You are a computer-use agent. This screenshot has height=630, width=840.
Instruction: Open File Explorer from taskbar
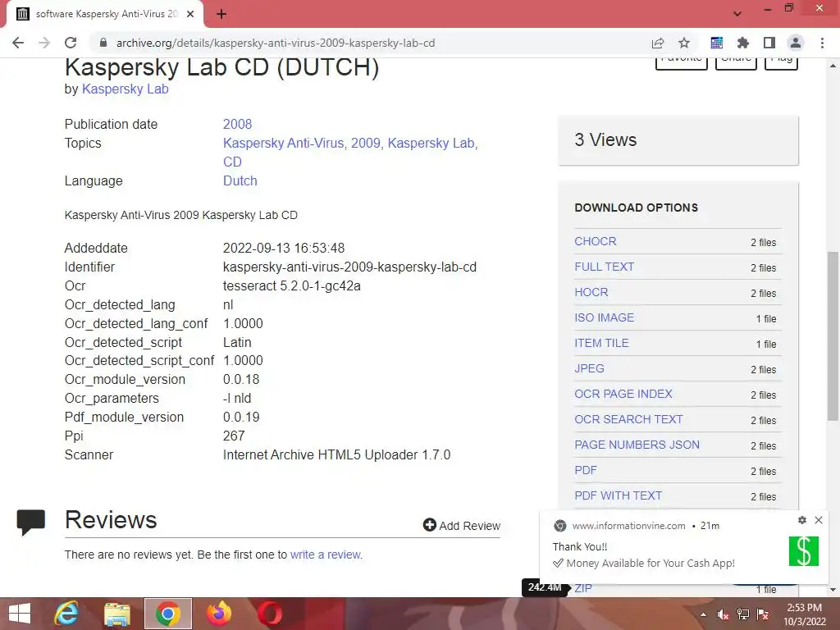click(117, 614)
